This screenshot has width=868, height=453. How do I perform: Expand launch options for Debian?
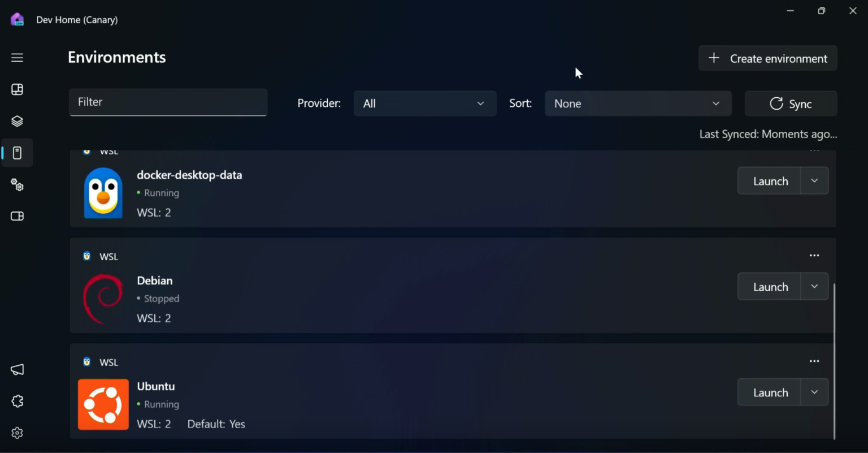814,286
